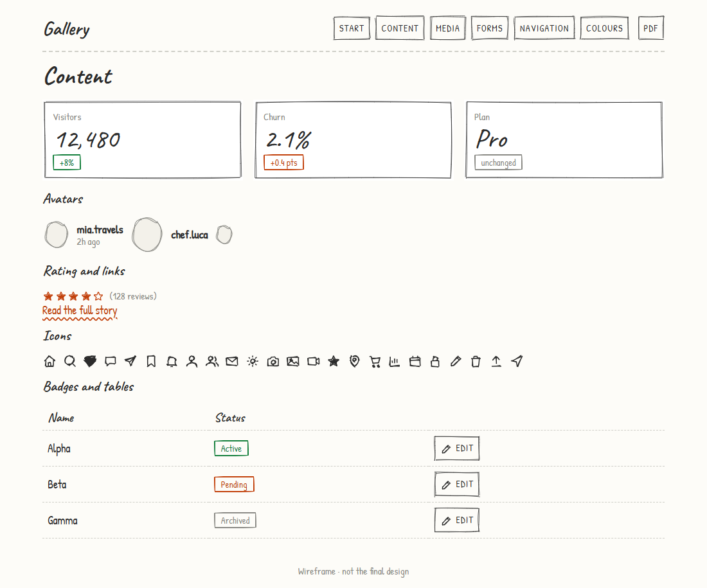Screen dimensions: 707x588
Task: Click the 2.1% churn value
Action: click(288, 140)
